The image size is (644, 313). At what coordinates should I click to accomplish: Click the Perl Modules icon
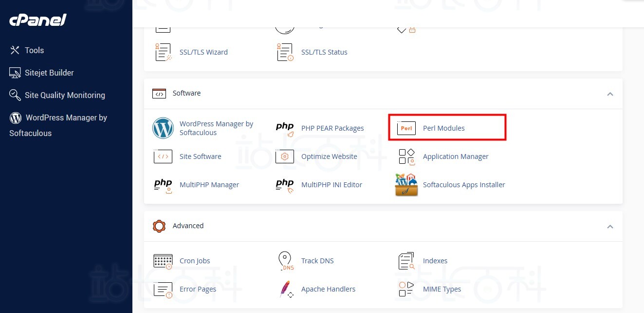(406, 128)
